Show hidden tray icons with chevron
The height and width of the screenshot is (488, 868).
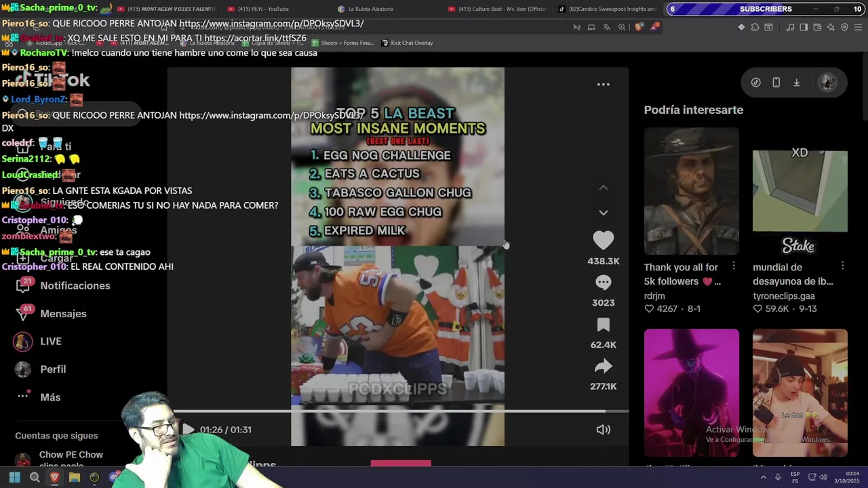coord(763,477)
